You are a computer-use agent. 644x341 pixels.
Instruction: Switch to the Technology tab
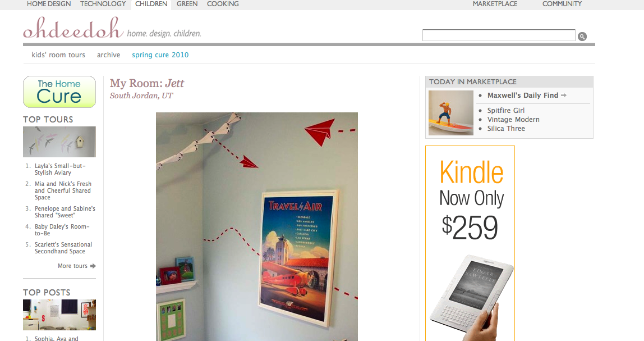coord(103,4)
